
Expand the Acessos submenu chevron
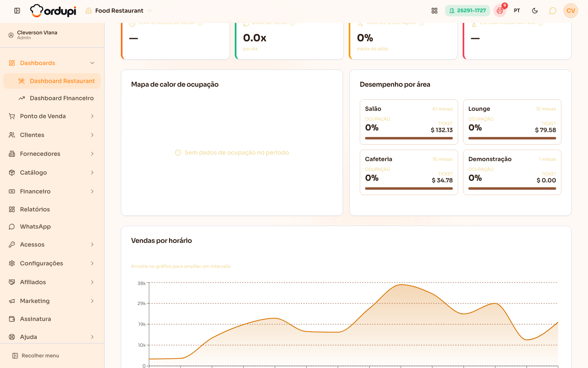(92, 245)
